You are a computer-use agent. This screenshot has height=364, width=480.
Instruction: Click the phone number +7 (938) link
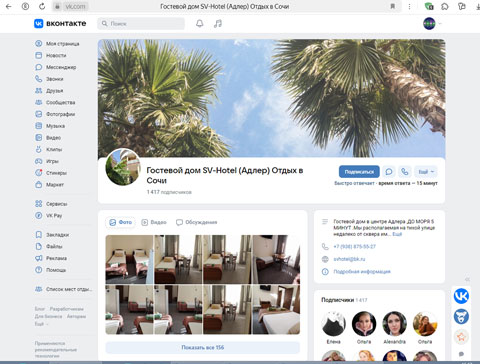(x=354, y=246)
